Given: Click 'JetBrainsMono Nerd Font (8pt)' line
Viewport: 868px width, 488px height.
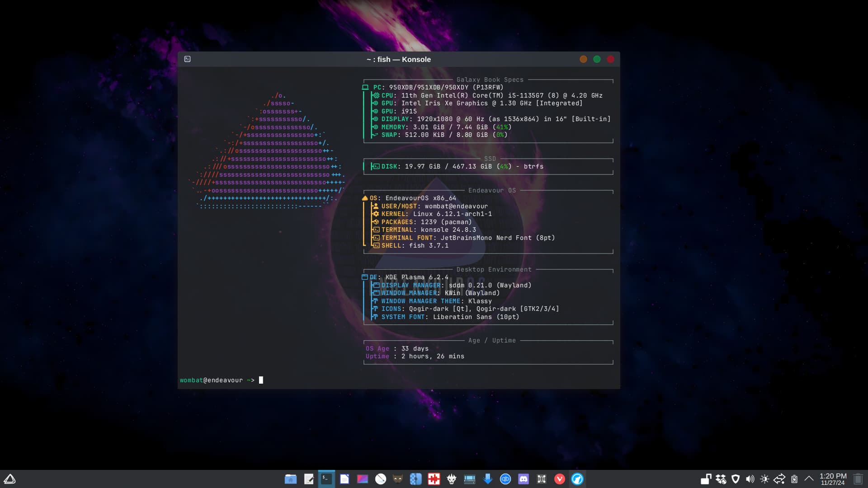Looking at the screenshot, I should pyautogui.click(x=463, y=238).
